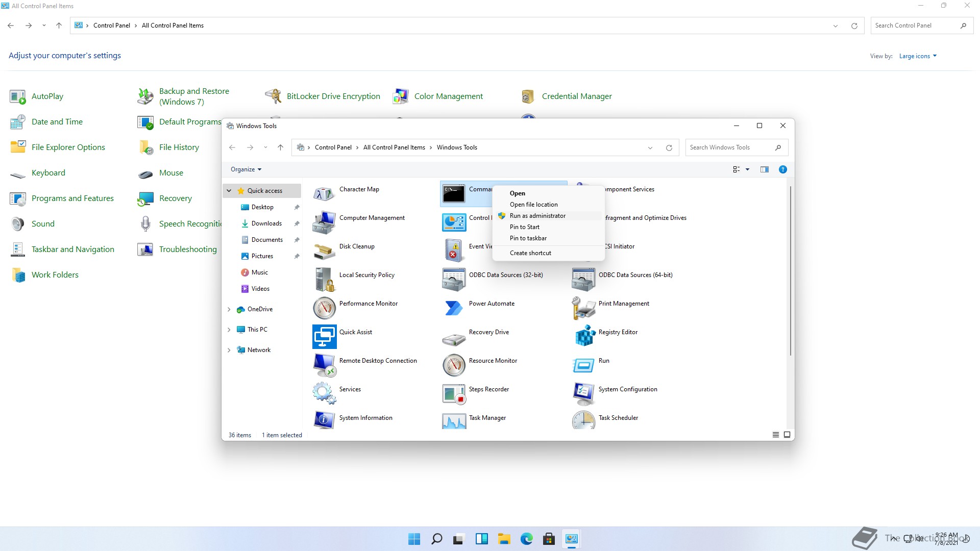Open the System Configuration icon

click(583, 394)
